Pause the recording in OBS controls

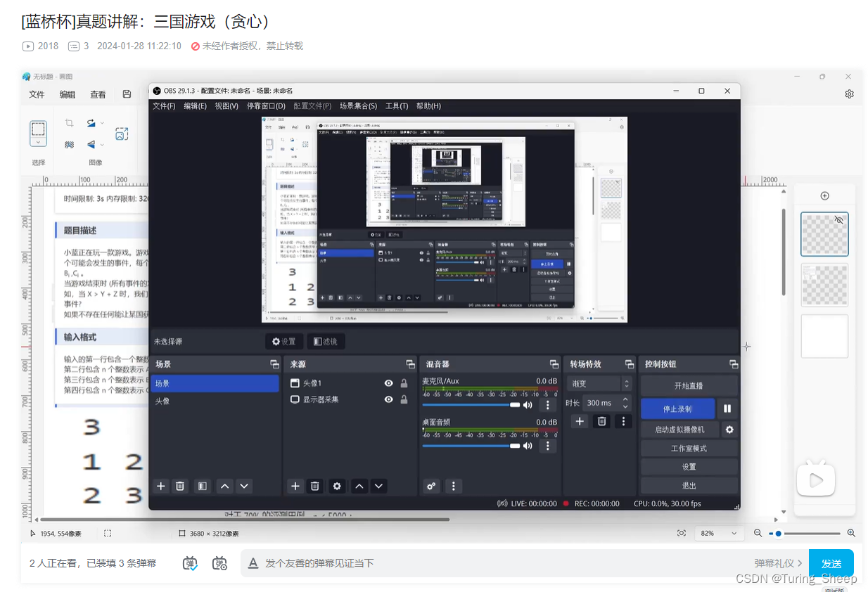click(727, 408)
